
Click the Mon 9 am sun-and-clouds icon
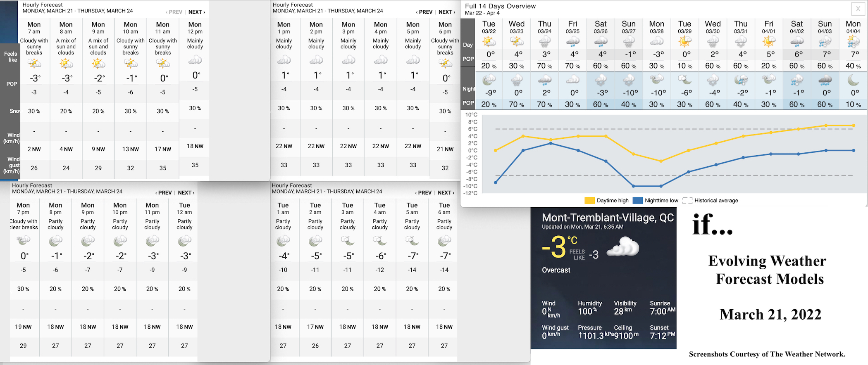98,64
